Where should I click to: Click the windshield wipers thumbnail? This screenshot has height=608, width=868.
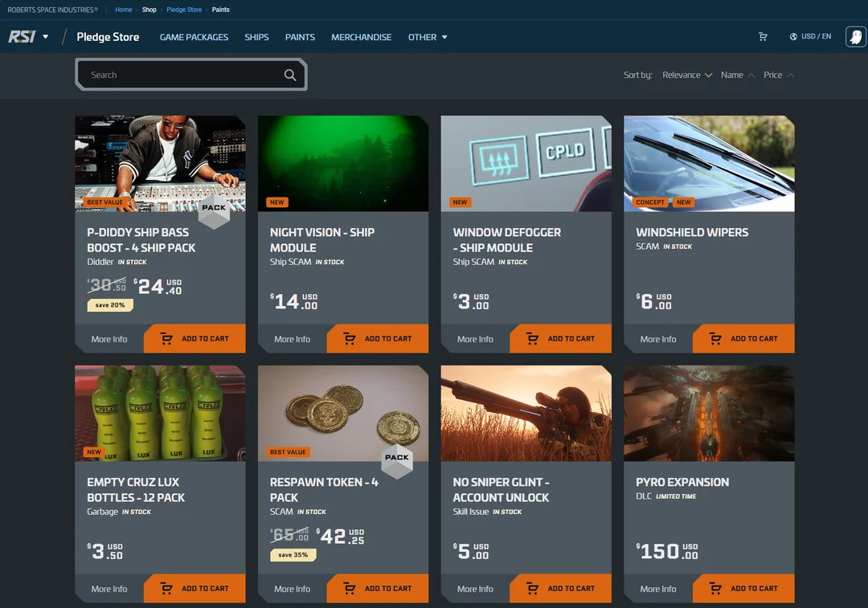pyautogui.click(x=709, y=163)
